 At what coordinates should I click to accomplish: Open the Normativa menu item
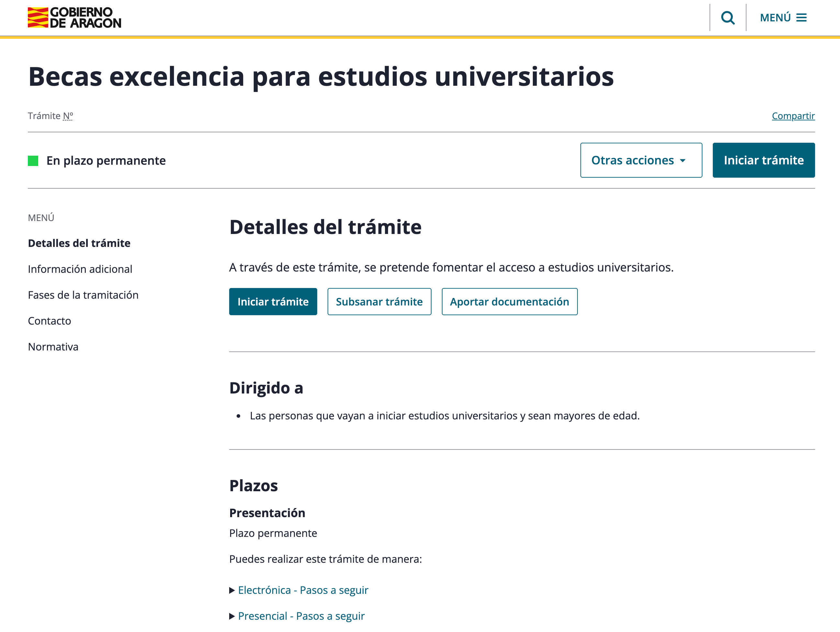tap(53, 346)
